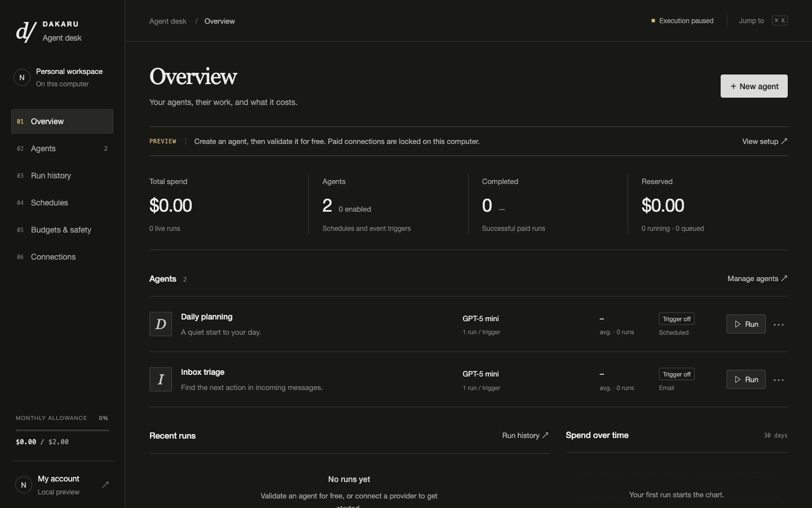The width and height of the screenshot is (812, 508).
Task: Click the ⌘K shortcut badge
Action: click(780, 21)
